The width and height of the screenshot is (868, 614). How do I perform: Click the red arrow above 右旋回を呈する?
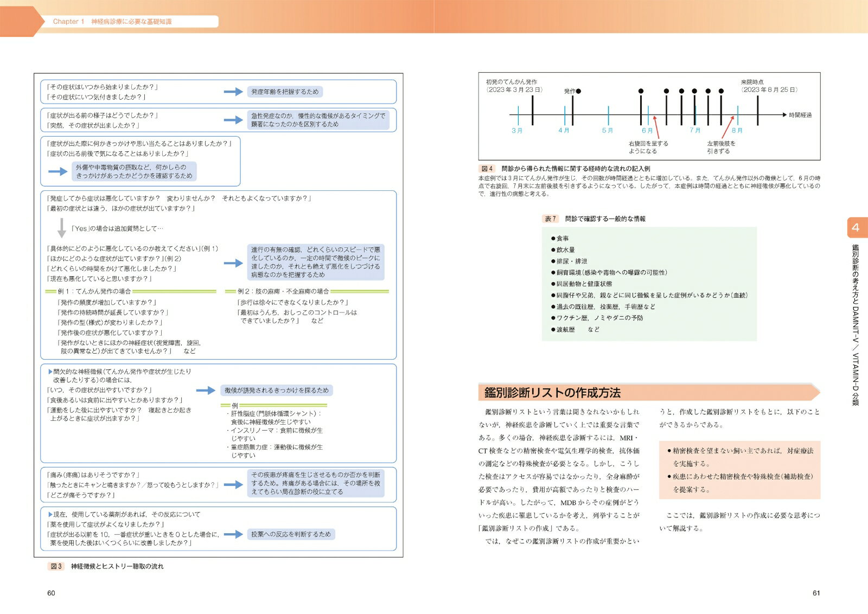(x=656, y=127)
